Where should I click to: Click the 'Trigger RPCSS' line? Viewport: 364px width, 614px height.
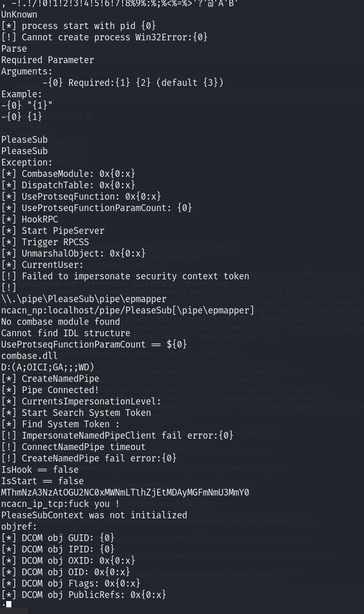[45, 242]
